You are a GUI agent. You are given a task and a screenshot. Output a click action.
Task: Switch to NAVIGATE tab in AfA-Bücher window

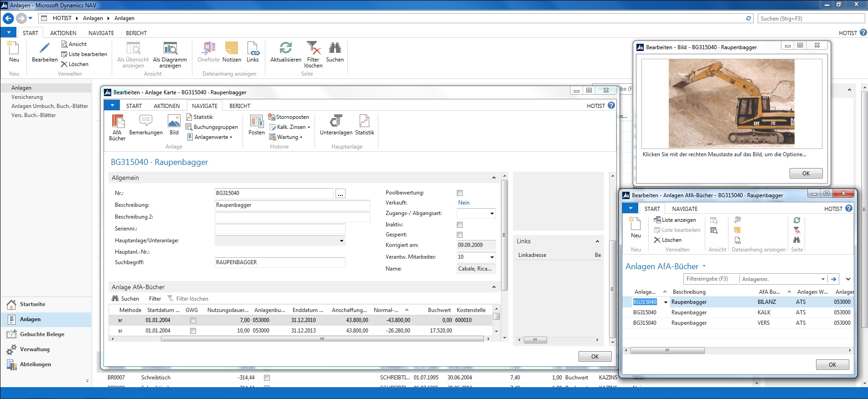pyautogui.click(x=685, y=209)
